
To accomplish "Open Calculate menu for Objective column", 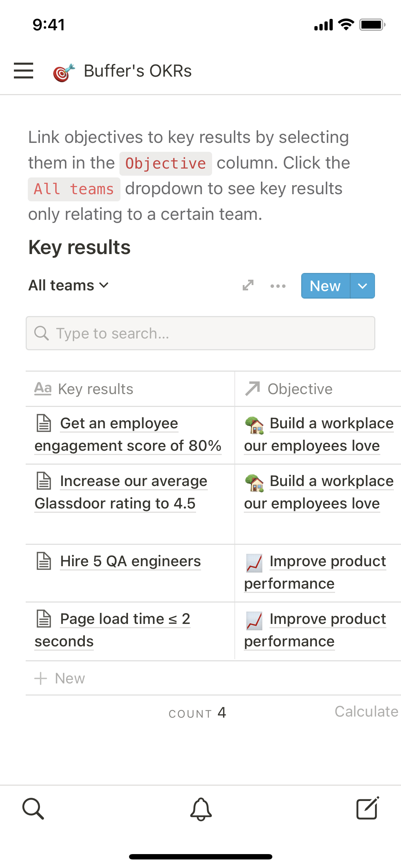I will 366,712.
